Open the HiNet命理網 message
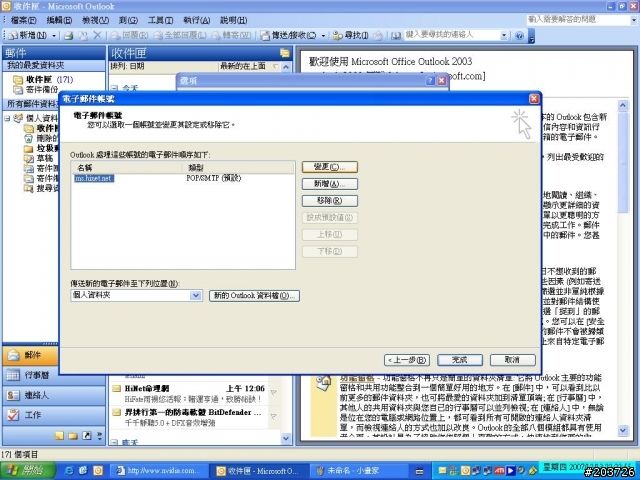This screenshot has height=480, width=640. coord(189,393)
